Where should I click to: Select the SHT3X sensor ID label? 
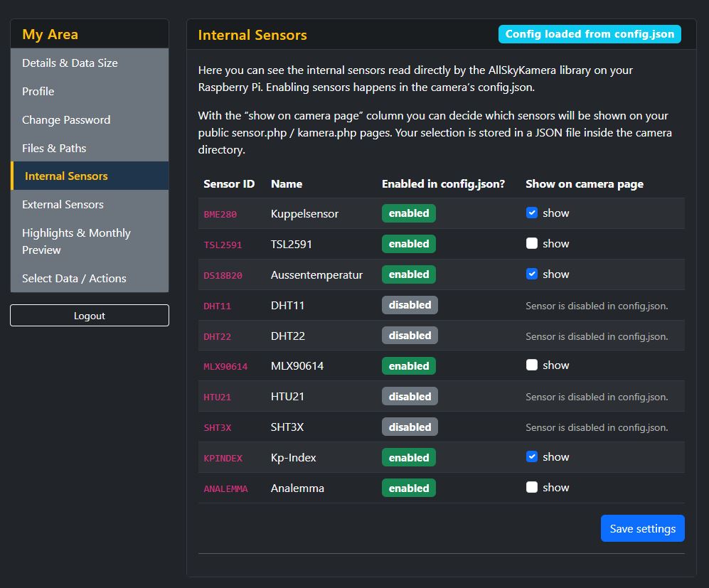coord(216,427)
